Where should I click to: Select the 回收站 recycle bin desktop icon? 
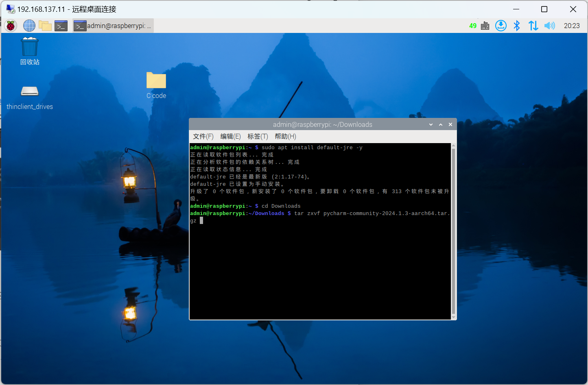[x=30, y=51]
